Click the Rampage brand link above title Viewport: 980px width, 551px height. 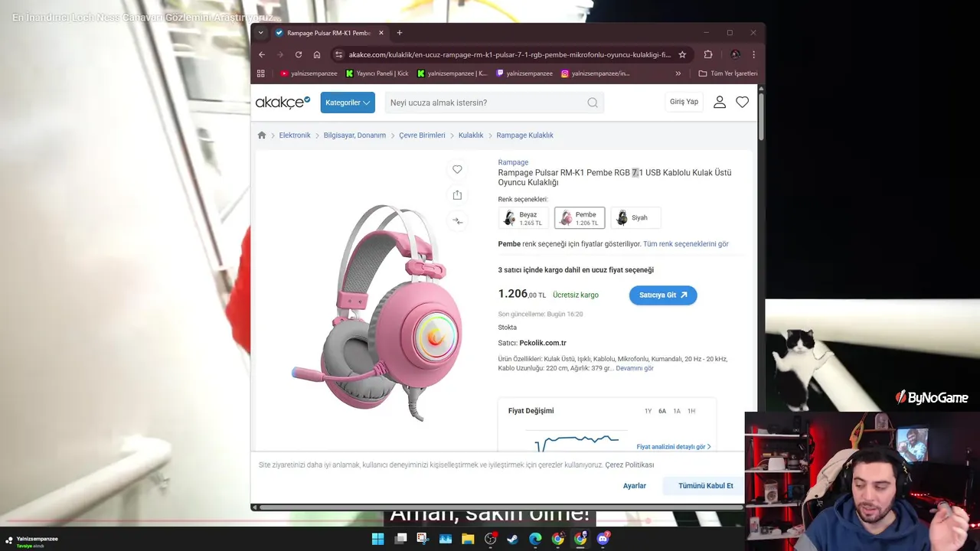(513, 162)
